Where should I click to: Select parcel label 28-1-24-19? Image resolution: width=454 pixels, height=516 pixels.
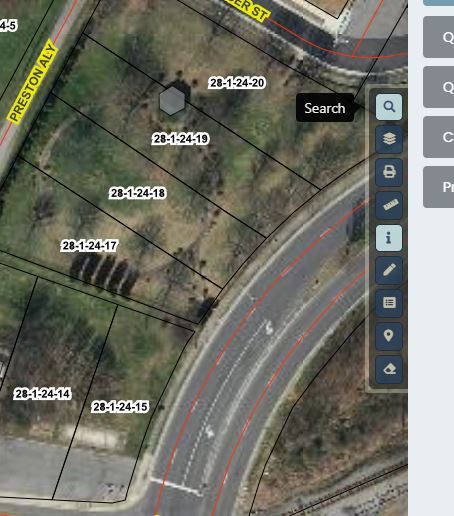(181, 139)
